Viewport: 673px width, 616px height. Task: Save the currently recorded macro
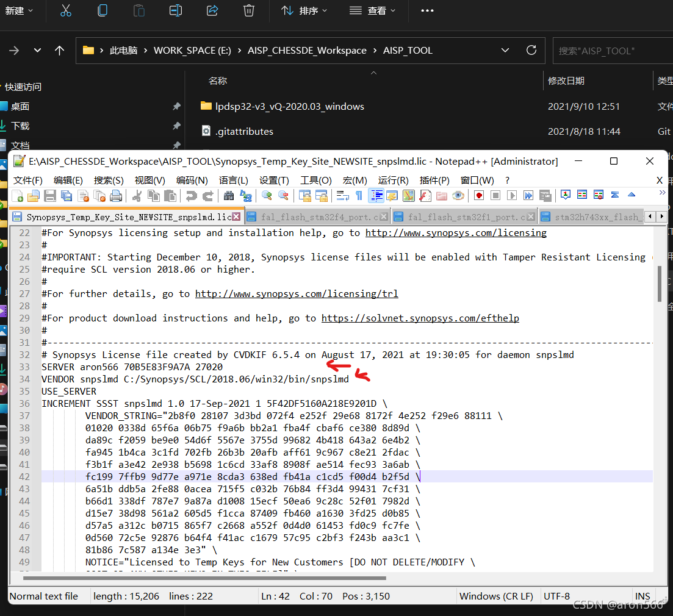pyautogui.click(x=545, y=196)
